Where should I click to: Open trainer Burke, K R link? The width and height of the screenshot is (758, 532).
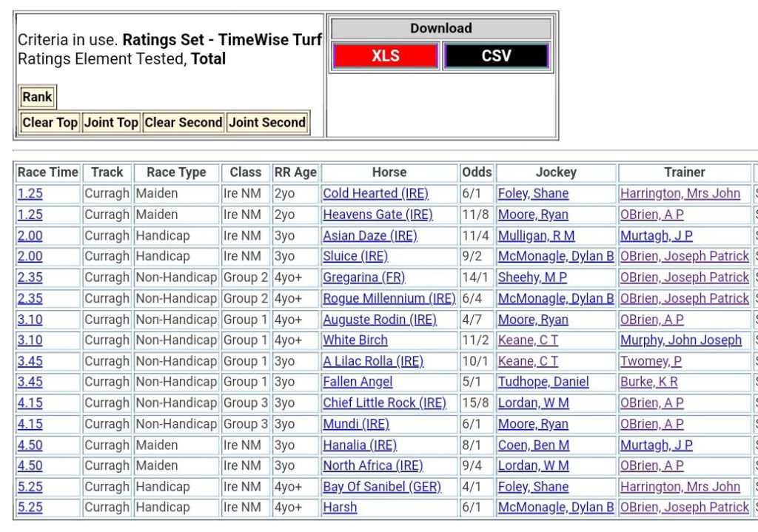[x=648, y=383]
